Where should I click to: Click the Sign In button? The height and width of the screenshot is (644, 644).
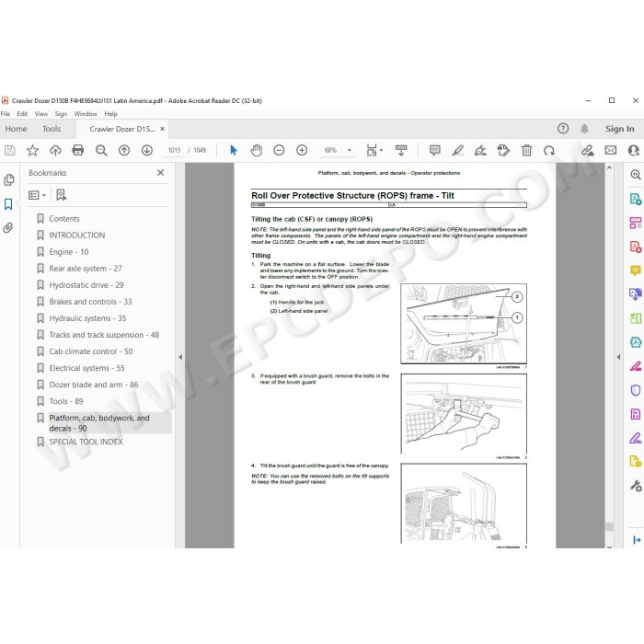[x=619, y=129]
